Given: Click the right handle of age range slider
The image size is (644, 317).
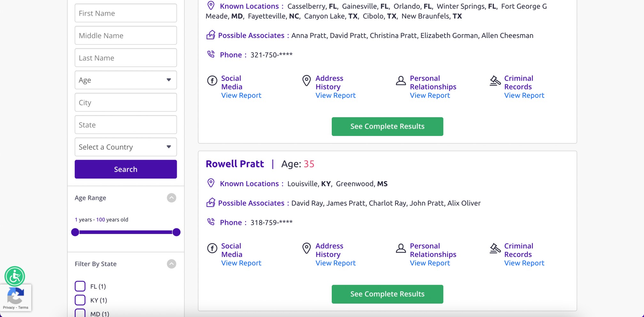Looking at the screenshot, I should click(x=176, y=232).
